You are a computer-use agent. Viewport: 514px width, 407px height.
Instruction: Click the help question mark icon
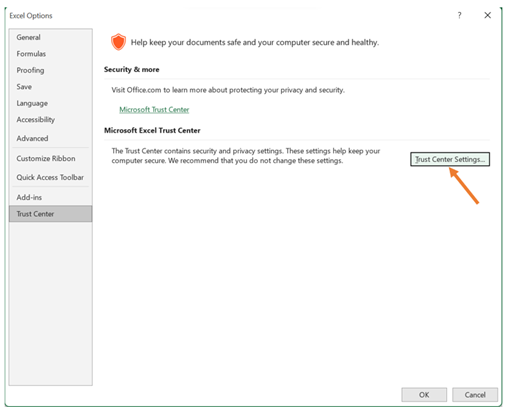tap(459, 15)
